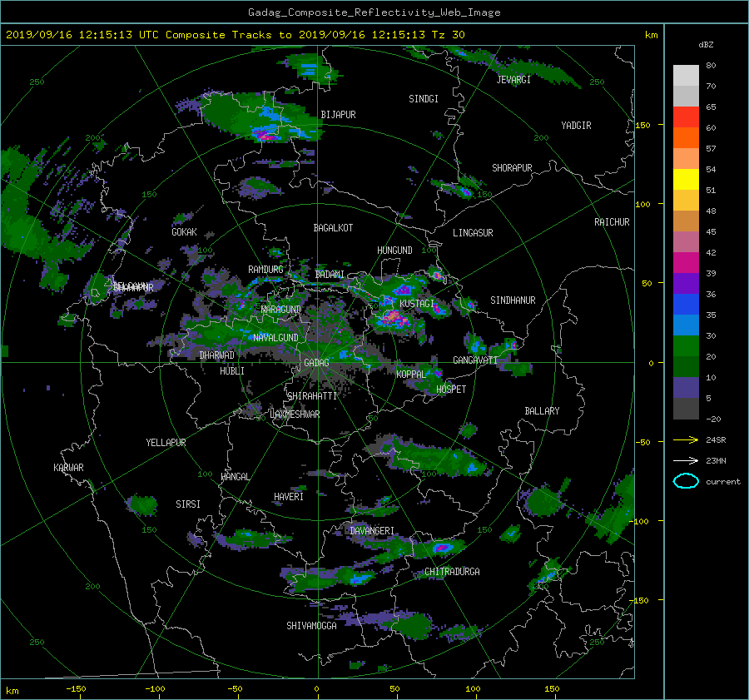Click the BADAMI city label
Image resolution: width=749 pixels, height=700 pixels.
click(330, 275)
